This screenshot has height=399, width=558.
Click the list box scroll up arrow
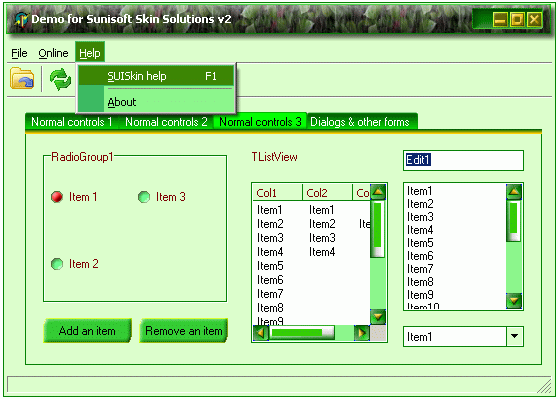(x=514, y=191)
